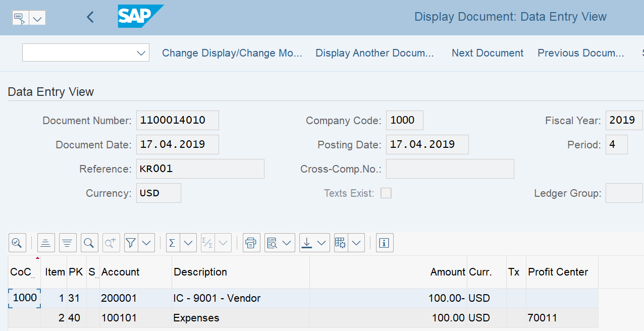This screenshot has height=331, width=644.
Task: Open the Views dropdown arrow
Action: [287, 243]
